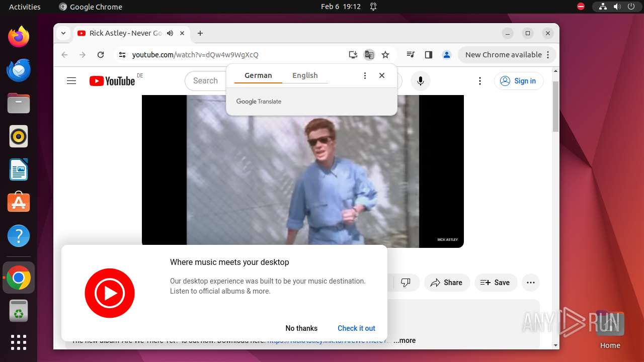This screenshot has height=362, width=644.
Task: Reload the page
Action: coord(101,55)
